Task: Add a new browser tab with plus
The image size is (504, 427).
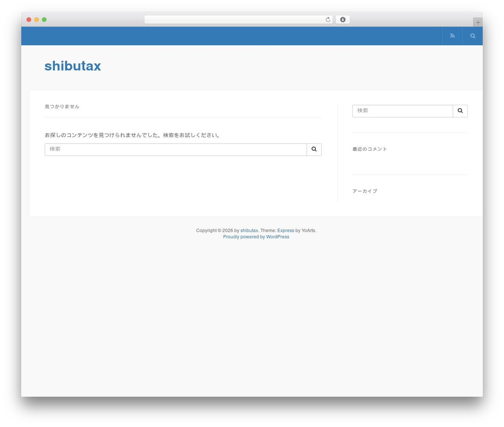Action: pyautogui.click(x=478, y=22)
